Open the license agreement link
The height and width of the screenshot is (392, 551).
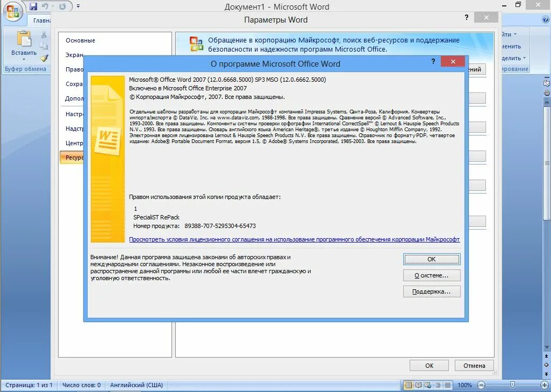tap(294, 239)
